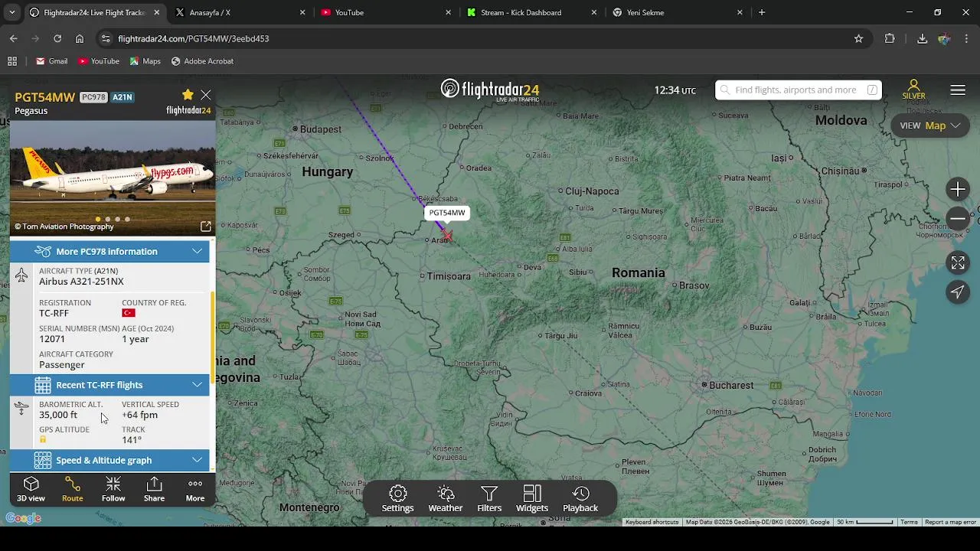The width and height of the screenshot is (980, 551).
Task: Open the VIEW Map dropdown
Action: (930, 126)
